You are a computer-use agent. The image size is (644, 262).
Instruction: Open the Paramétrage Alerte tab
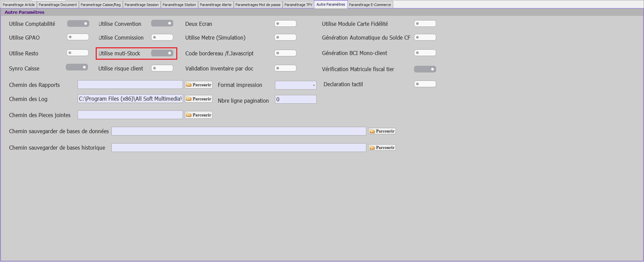[216, 5]
